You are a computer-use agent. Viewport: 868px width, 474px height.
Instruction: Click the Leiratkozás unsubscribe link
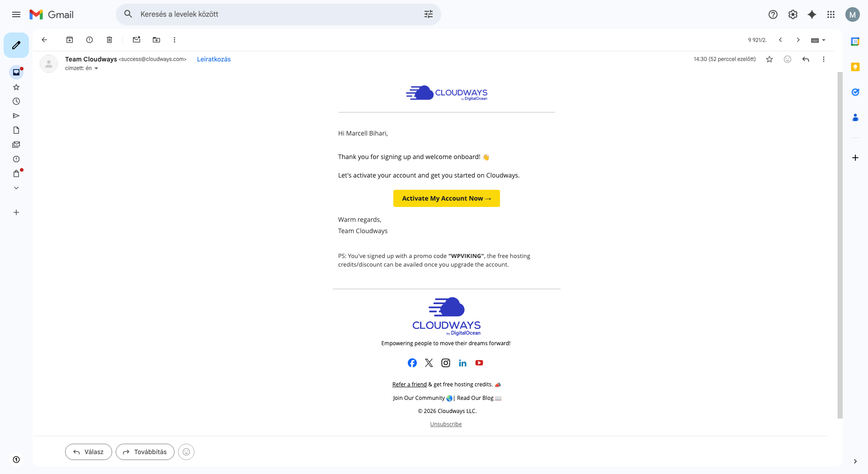(x=214, y=59)
